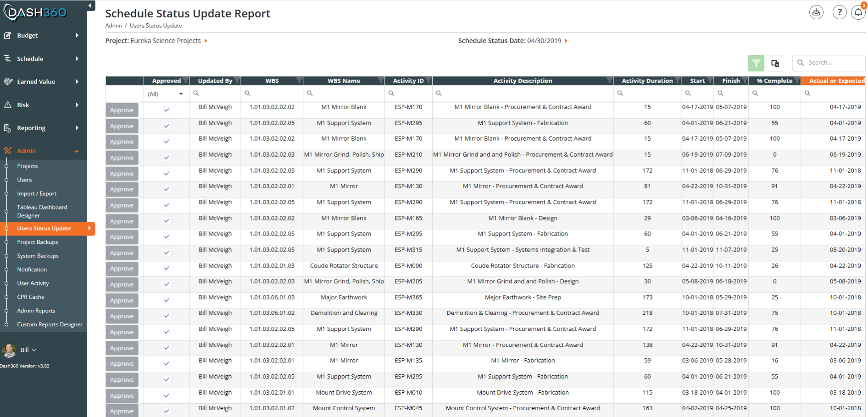Screen dimensions: 868x417
Task: Click the Schedule sidebar icon
Action: [x=8, y=58]
